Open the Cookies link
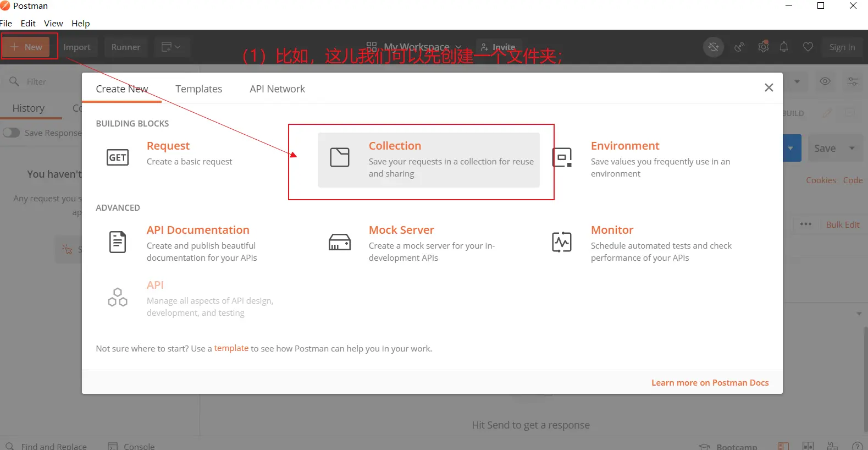Image resolution: width=868 pixels, height=450 pixels. coord(821,180)
